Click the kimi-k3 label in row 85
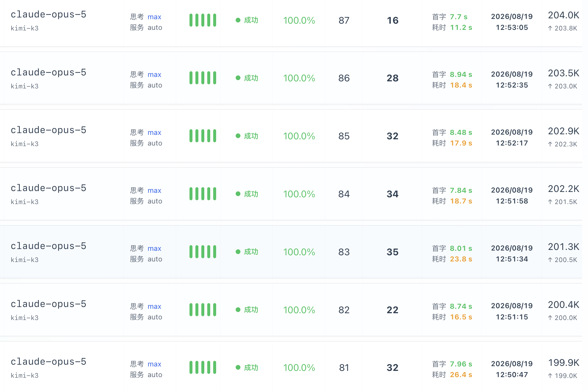This screenshot has width=588, height=391. 25,144
